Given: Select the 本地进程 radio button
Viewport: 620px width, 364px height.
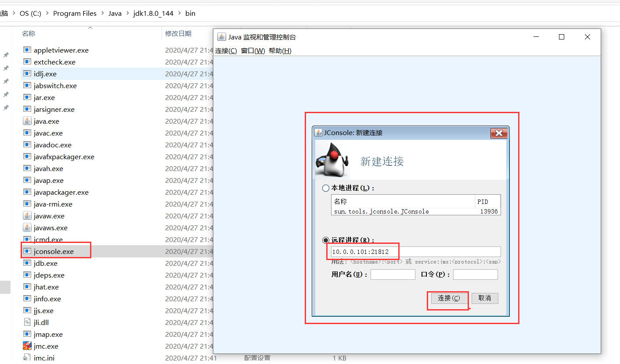Looking at the screenshot, I should [x=326, y=188].
